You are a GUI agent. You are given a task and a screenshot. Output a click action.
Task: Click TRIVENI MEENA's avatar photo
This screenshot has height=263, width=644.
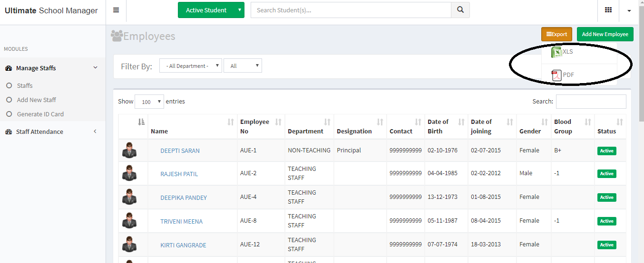[129, 221]
